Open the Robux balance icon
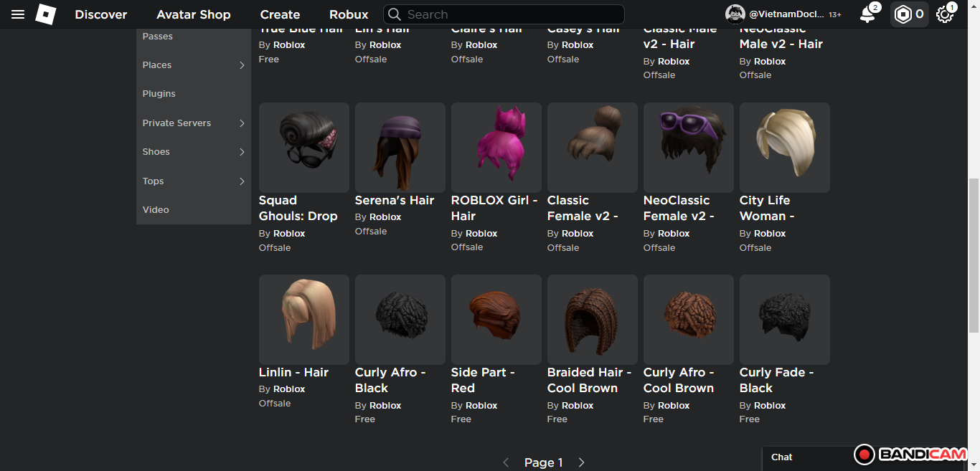Screen dimensions: 980x471 pos(903,14)
